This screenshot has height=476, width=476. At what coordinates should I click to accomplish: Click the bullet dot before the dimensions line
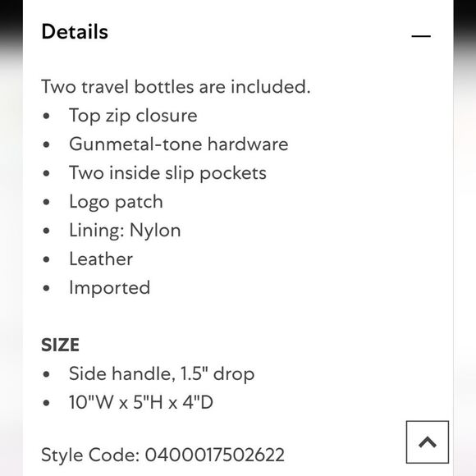(x=47, y=403)
